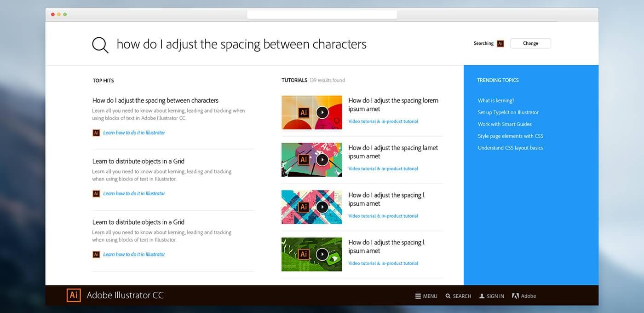Click "Learn how to do it in Illustrator" under Grid topic

pyautogui.click(x=134, y=193)
